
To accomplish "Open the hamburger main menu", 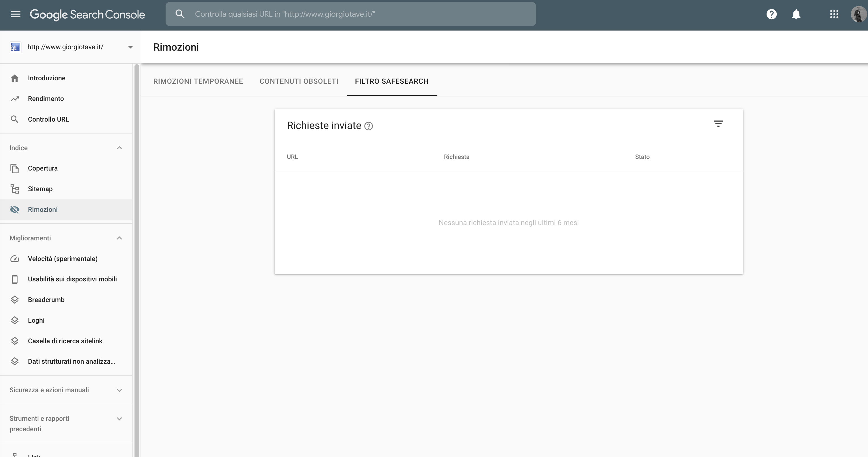I will (x=16, y=14).
